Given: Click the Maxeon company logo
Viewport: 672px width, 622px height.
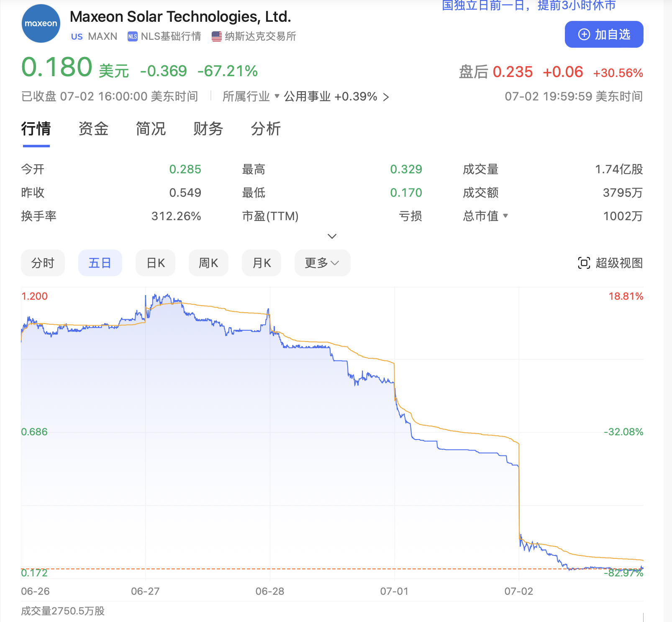Looking at the screenshot, I should pos(41,23).
